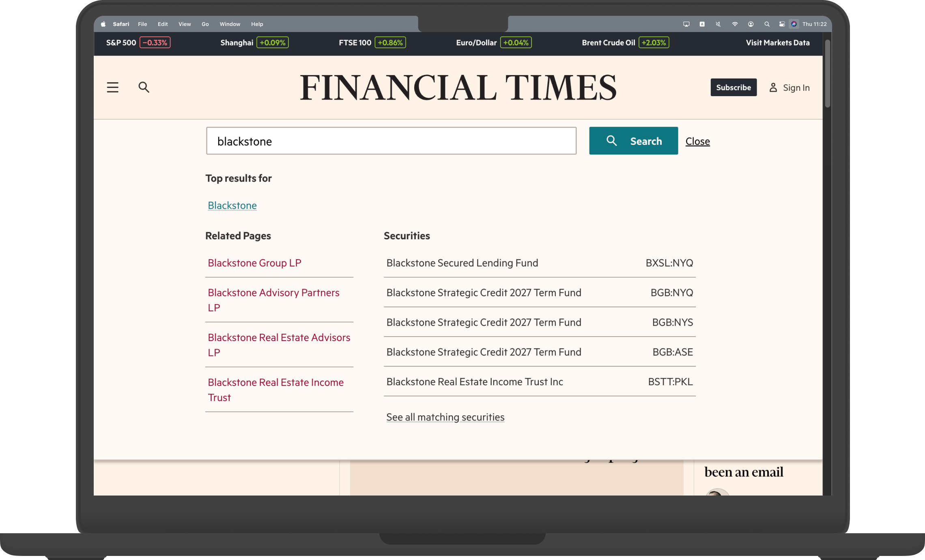This screenshot has width=925, height=560.
Task: Open the Safari File menu
Action: [142, 24]
